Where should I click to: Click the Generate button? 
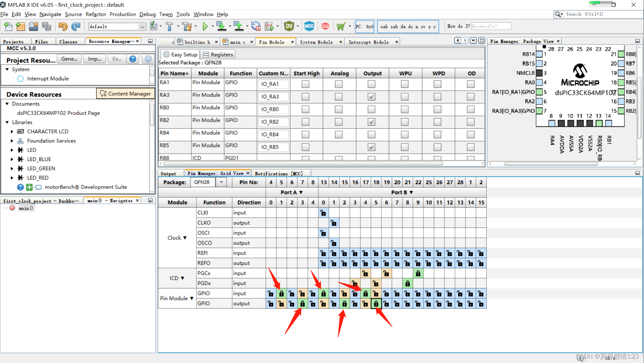coord(69,59)
